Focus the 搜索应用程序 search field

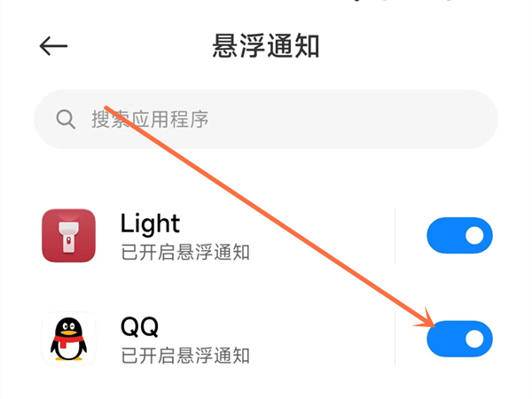[x=266, y=119]
